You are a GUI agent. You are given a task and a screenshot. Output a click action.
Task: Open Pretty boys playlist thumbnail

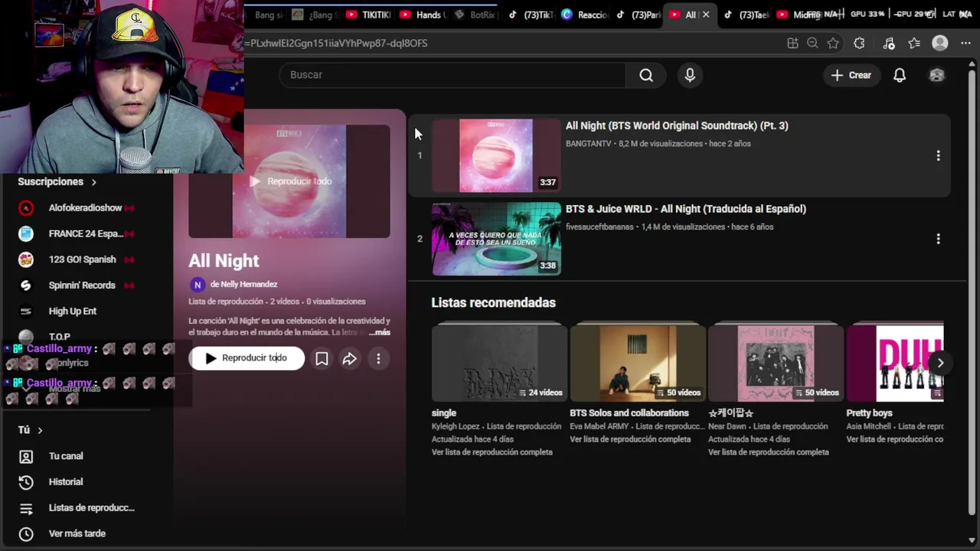coord(895,363)
